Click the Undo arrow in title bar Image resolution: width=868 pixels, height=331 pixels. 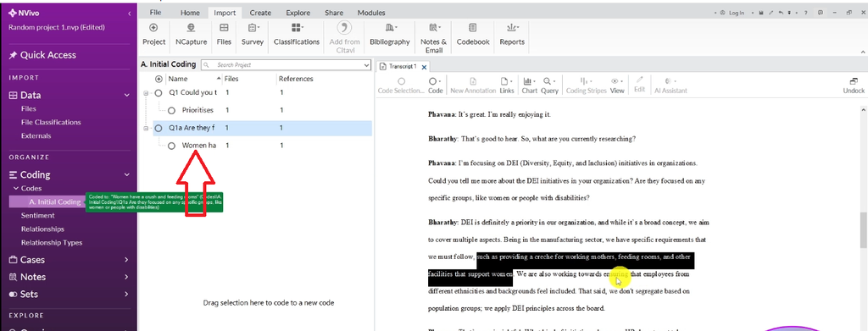point(781,13)
